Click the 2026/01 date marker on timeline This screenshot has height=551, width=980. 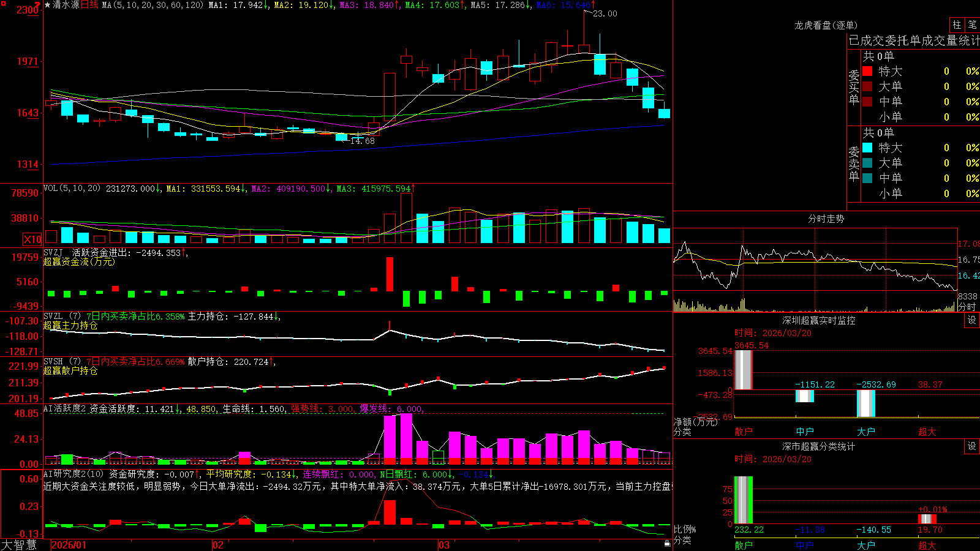(69, 545)
